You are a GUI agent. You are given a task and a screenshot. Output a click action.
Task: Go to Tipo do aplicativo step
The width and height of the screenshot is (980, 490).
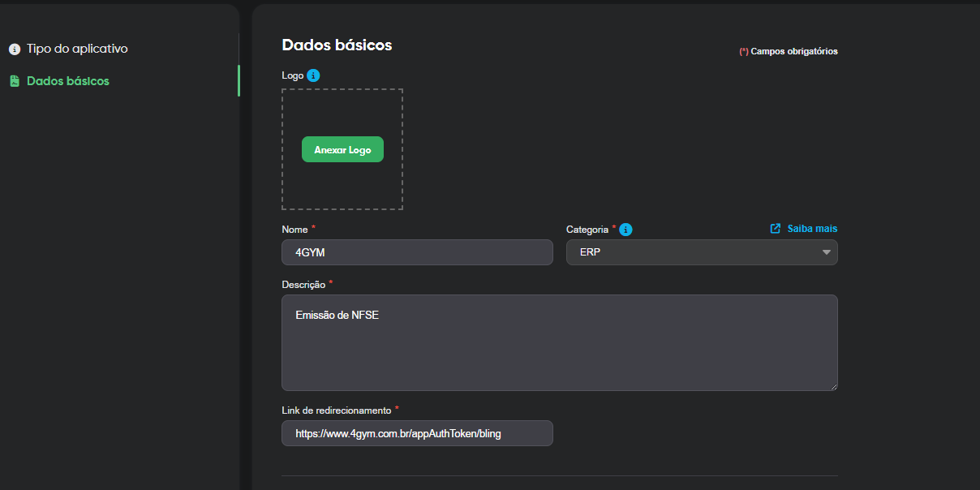(76, 49)
